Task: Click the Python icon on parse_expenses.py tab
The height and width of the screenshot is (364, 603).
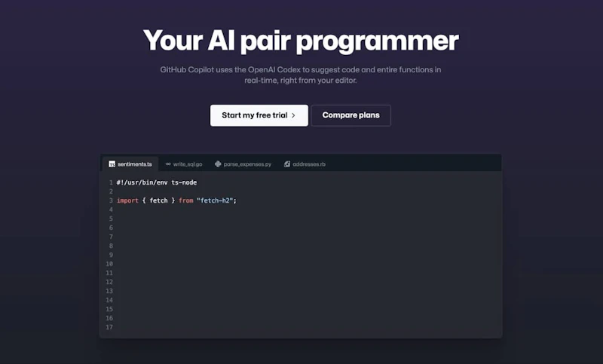Action: pyautogui.click(x=218, y=164)
